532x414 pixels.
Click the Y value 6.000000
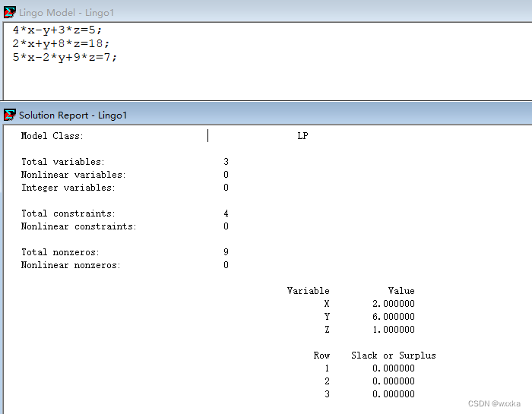[x=394, y=317]
